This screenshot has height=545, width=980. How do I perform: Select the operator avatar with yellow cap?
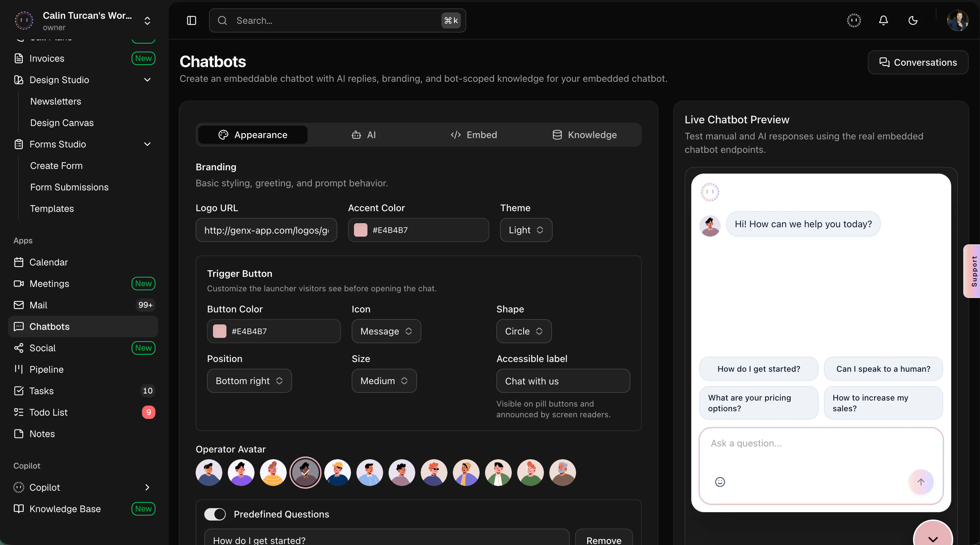point(338,472)
